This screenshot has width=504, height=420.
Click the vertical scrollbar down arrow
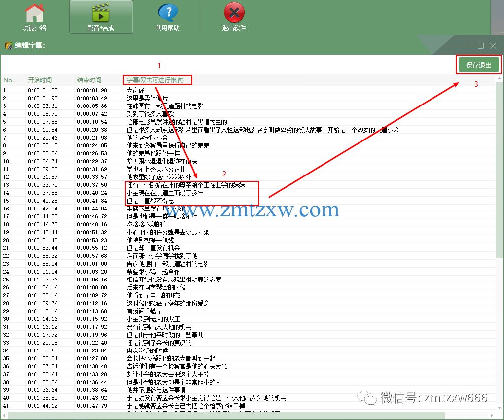[x=499, y=408]
